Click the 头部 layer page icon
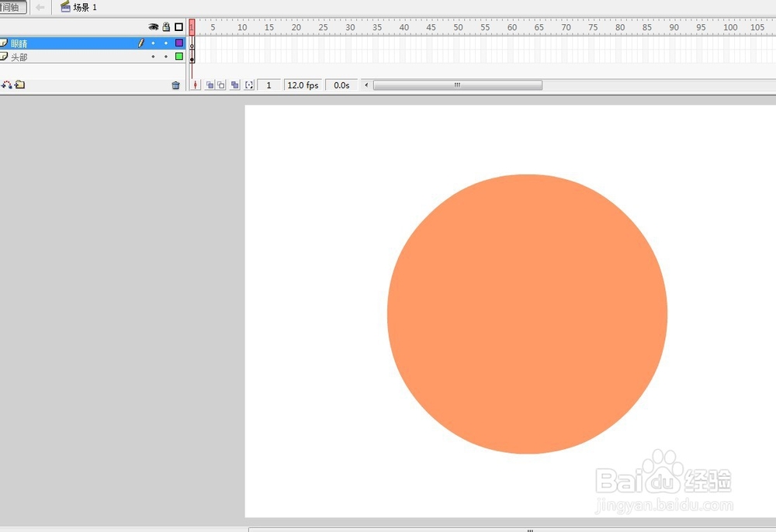This screenshot has width=776, height=532. click(4, 57)
